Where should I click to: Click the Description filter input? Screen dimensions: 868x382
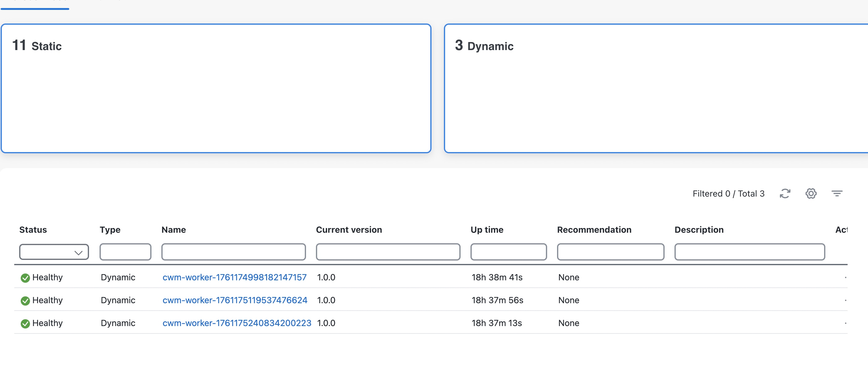coord(749,252)
